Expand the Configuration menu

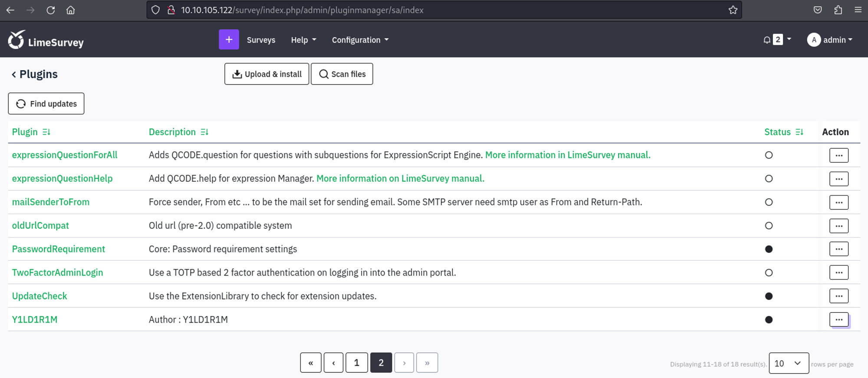pyautogui.click(x=360, y=40)
